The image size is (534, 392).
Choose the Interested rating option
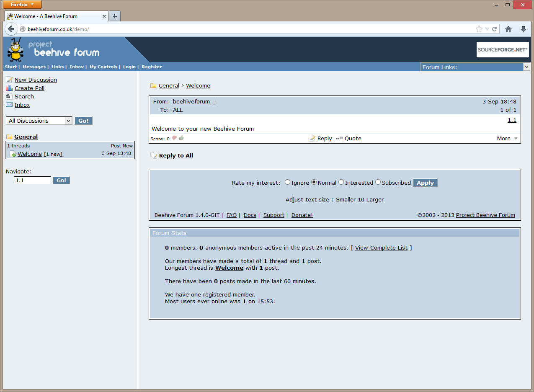point(341,182)
